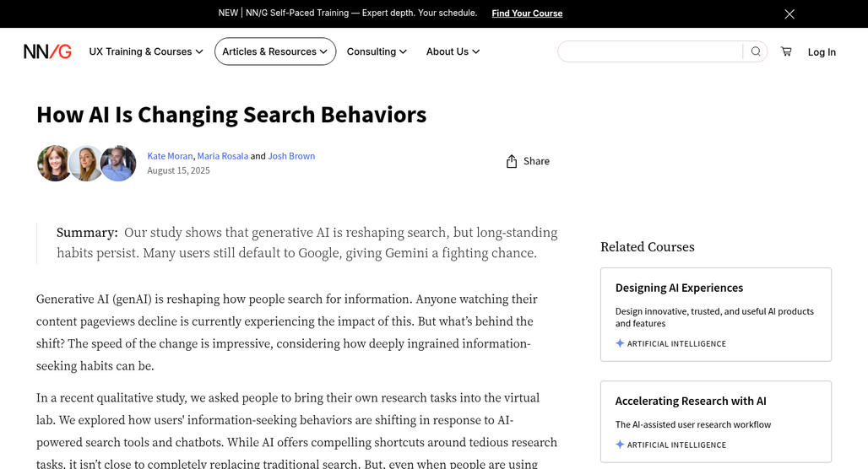Click the article title How AI Is Changing Search Behaviors
868x469 pixels.
(x=231, y=115)
